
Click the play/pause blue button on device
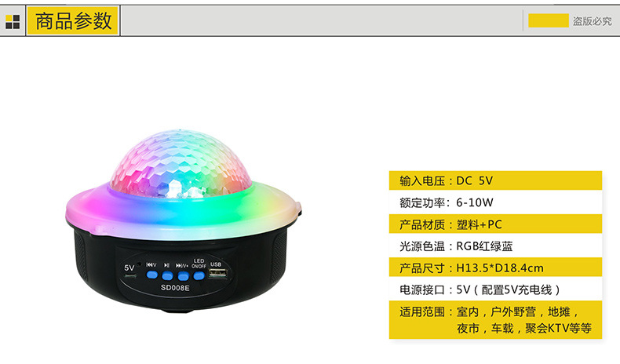click(x=167, y=275)
